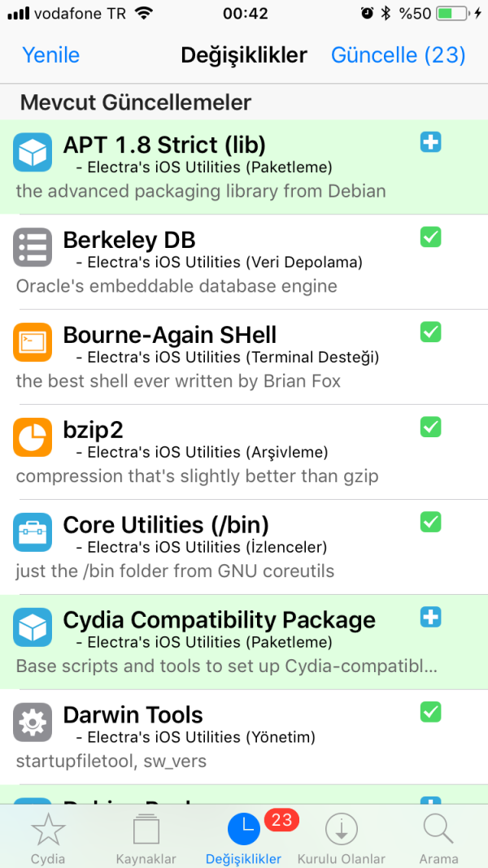Image resolution: width=488 pixels, height=868 pixels.
Task: Tap the Core Utilities toolbox icon
Action: point(33,532)
